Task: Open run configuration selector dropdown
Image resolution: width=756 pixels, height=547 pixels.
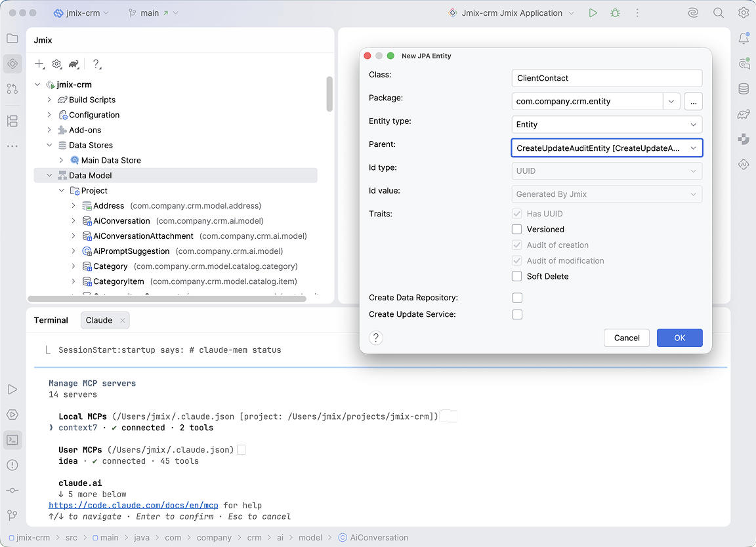Action: 511,13
